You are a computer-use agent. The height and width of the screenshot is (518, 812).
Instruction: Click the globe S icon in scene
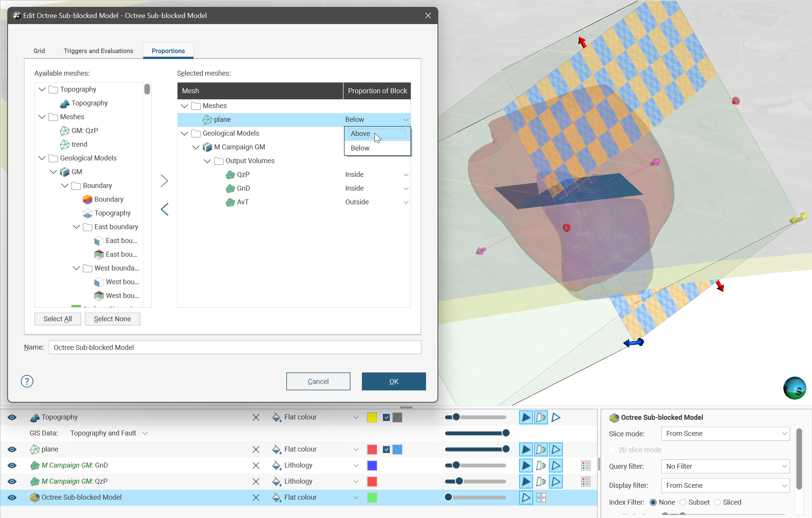coord(794,388)
